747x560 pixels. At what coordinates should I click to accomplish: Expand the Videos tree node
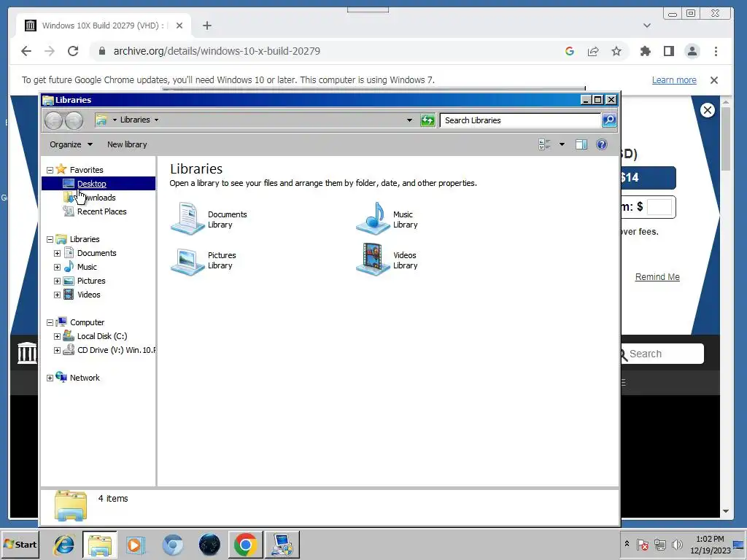tap(57, 295)
